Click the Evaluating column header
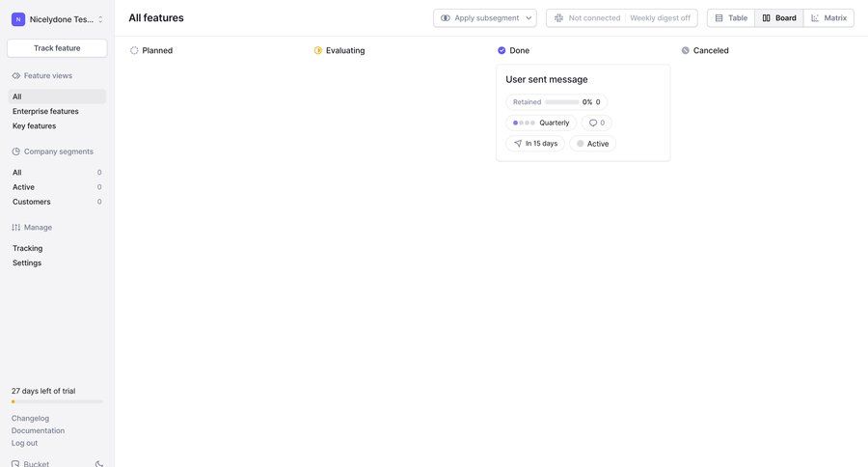 345,50
